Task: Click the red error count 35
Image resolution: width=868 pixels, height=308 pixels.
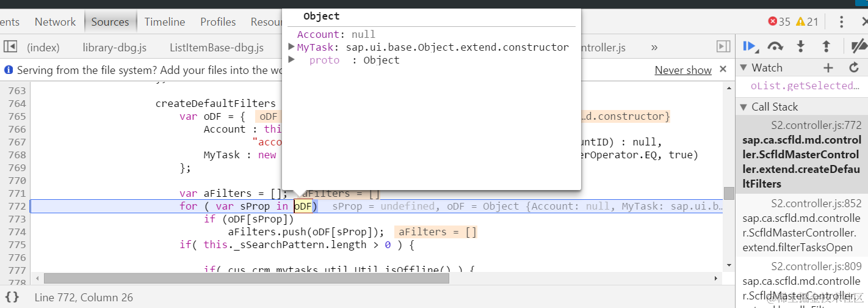Action: click(x=779, y=22)
